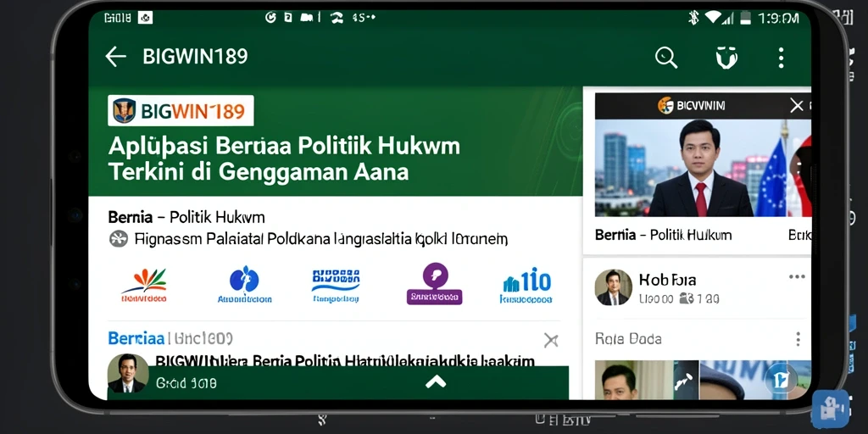Tap the Hob Fora name
868x434 pixels.
click(x=667, y=279)
